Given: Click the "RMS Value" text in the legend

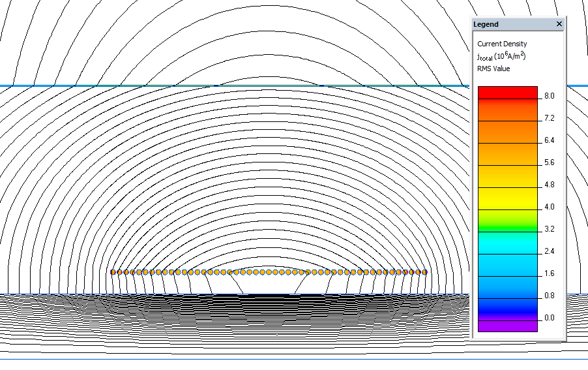Looking at the screenshot, I should click(493, 69).
